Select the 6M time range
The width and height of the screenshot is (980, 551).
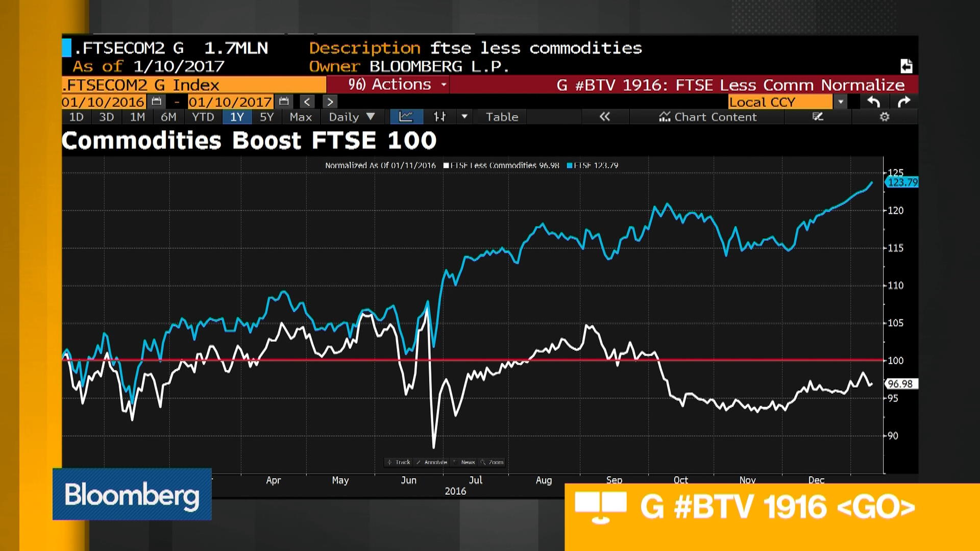coord(168,117)
